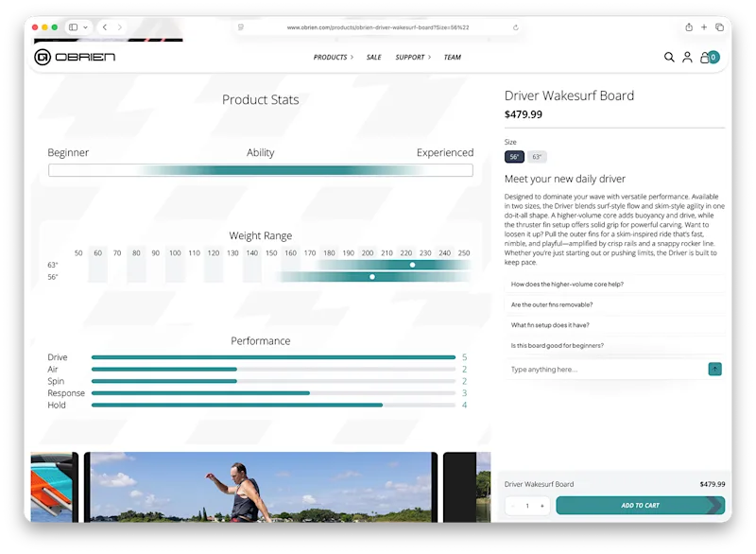Toggle the Safari sidebar button
This screenshot has width=756, height=554.
pyautogui.click(x=74, y=27)
